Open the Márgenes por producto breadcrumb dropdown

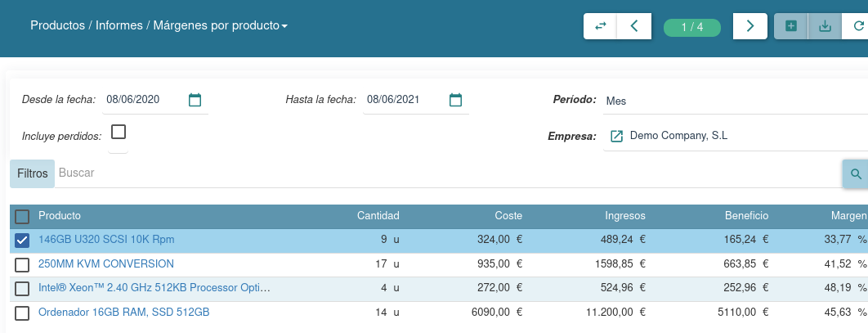click(284, 26)
